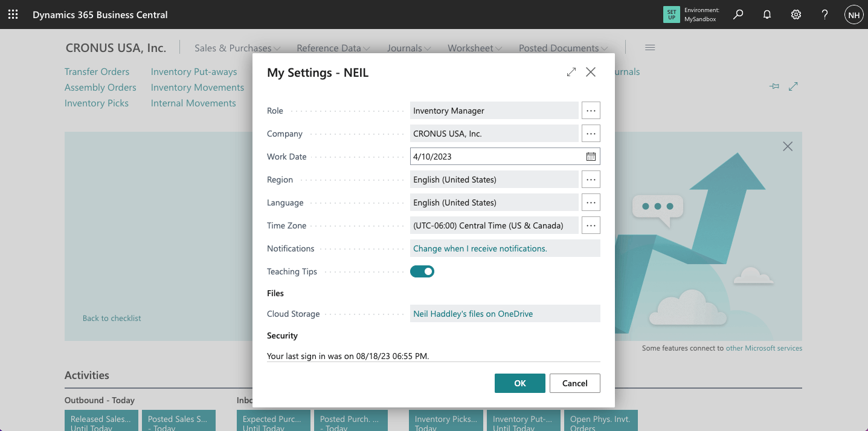Click the Language field value
Image resolution: width=868 pixels, height=431 pixels.
[494, 203]
